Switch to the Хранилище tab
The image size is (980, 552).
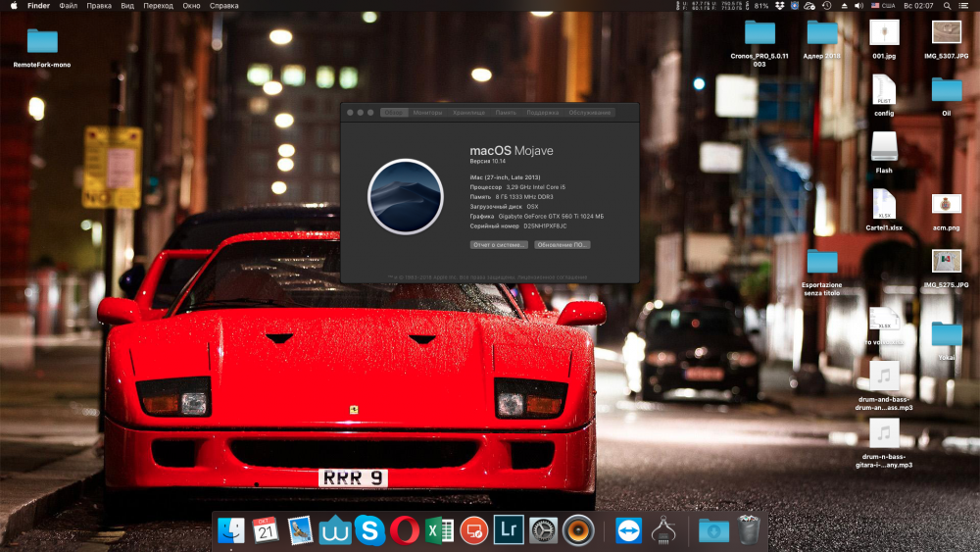pyautogui.click(x=468, y=113)
